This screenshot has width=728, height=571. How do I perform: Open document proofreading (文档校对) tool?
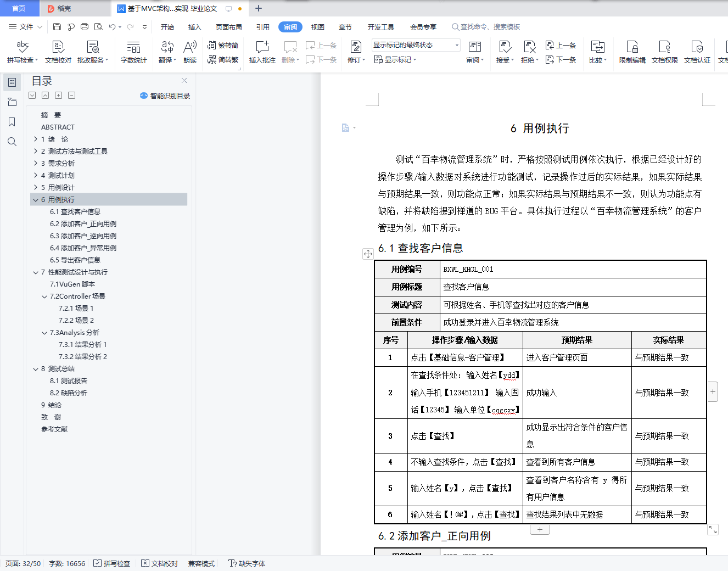[x=58, y=52]
